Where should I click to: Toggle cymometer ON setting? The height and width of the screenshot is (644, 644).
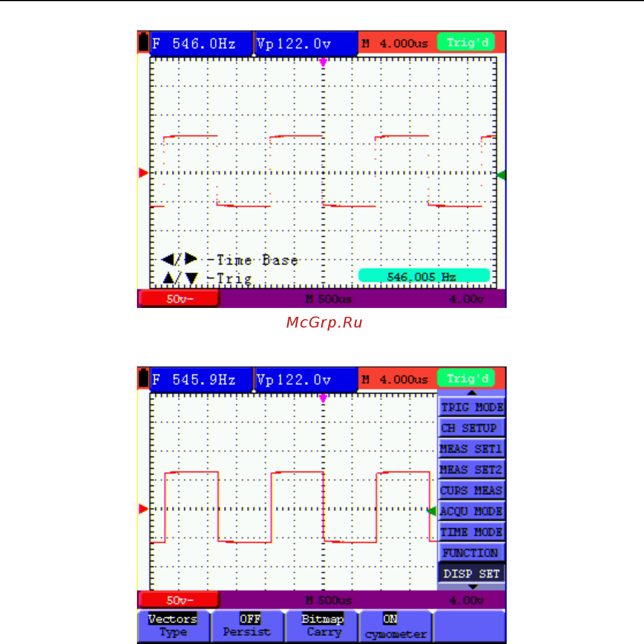(395, 626)
